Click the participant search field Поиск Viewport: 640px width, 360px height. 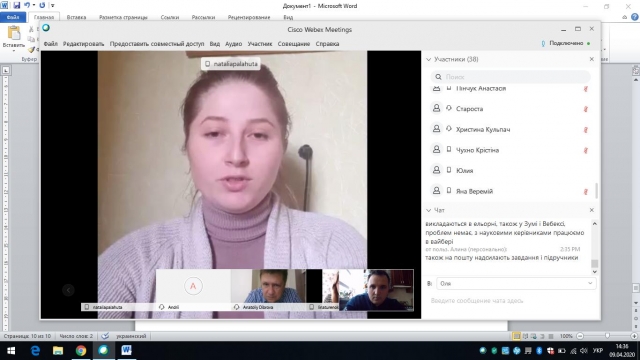point(510,77)
